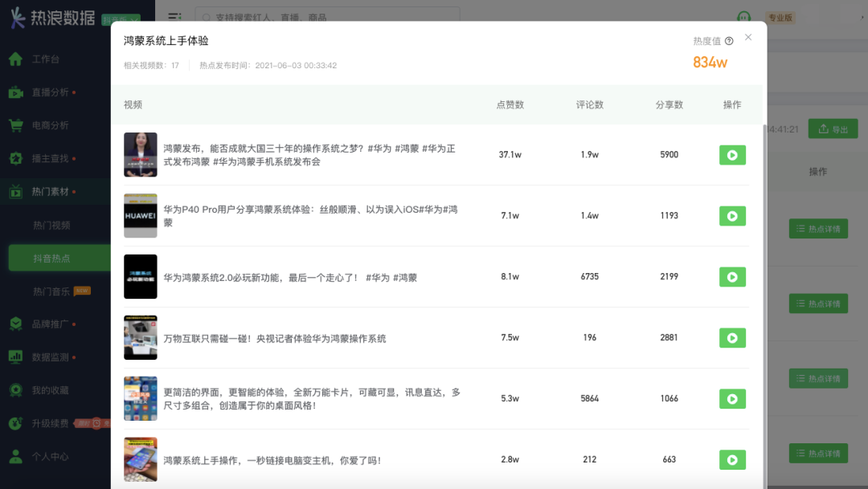Screen dimensions: 868x489
Task: Click the 播主查找 star icon
Action: (x=15, y=158)
